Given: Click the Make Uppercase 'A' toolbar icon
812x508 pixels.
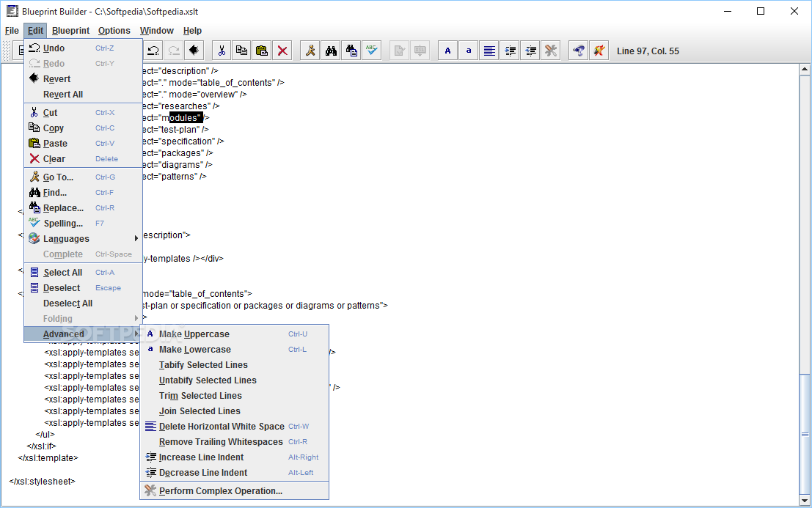Looking at the screenshot, I should point(448,51).
